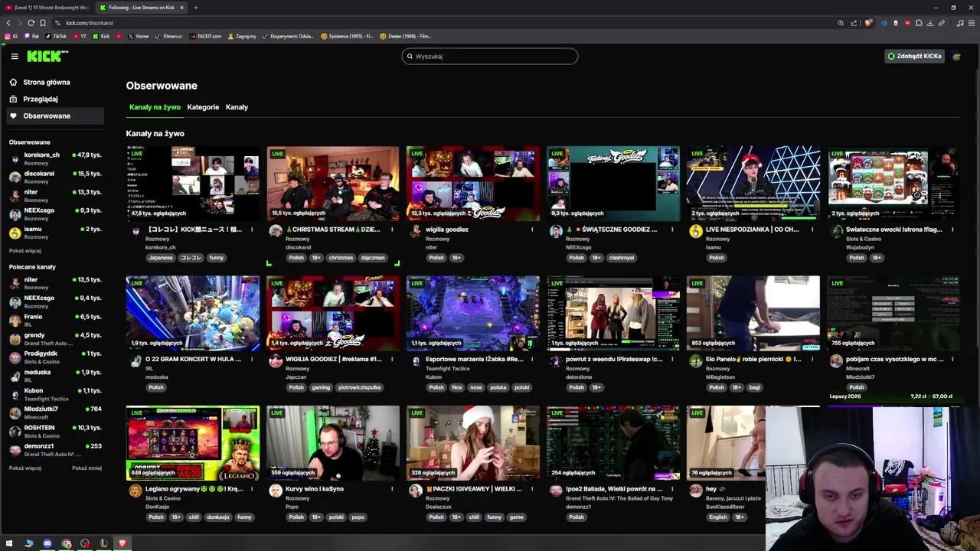The image size is (980, 551).
Task: Open ROSHTEIN in the recommended channels
Action: [55, 431]
